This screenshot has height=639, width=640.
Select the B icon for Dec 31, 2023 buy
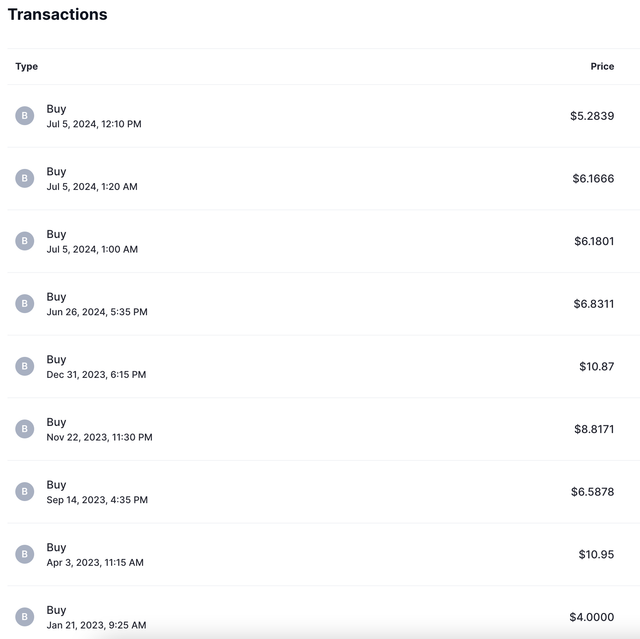[x=24, y=366]
